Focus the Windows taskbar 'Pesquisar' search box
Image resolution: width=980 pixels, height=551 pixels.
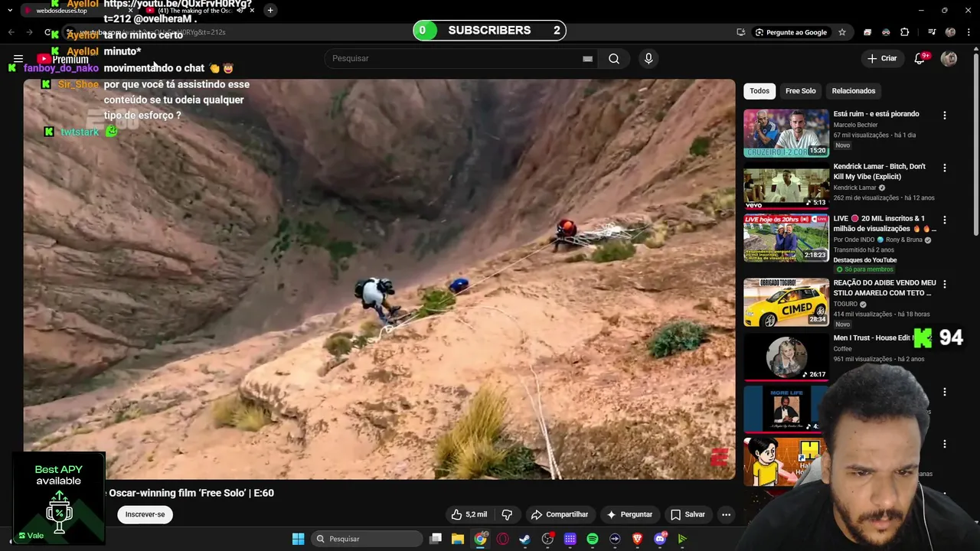[367, 539]
